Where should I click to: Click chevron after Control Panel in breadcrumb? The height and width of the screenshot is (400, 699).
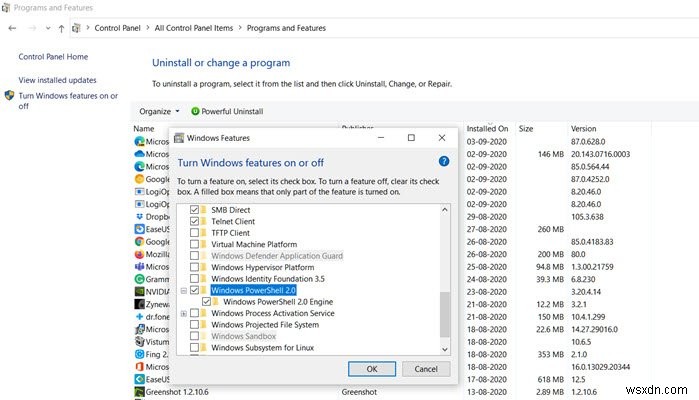pos(148,28)
